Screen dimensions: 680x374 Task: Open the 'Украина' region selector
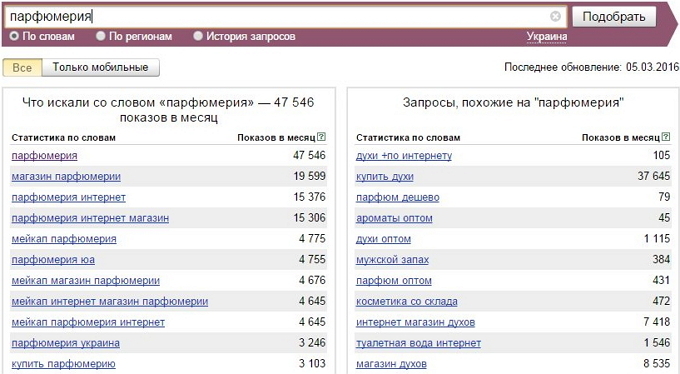tap(547, 36)
